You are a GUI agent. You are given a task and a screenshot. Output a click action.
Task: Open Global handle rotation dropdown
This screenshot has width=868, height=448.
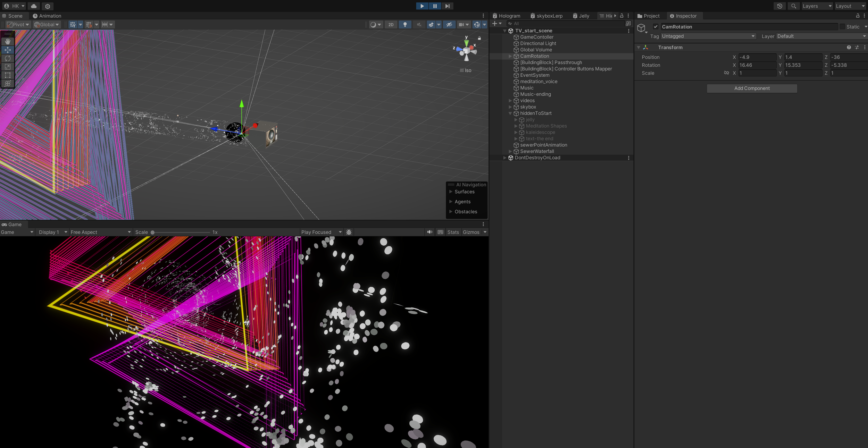[47, 24]
